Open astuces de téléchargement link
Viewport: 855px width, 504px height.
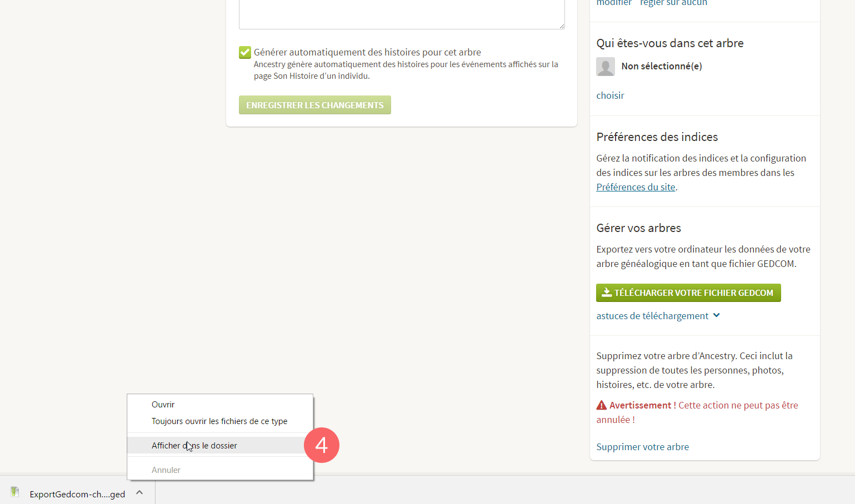[x=652, y=316]
